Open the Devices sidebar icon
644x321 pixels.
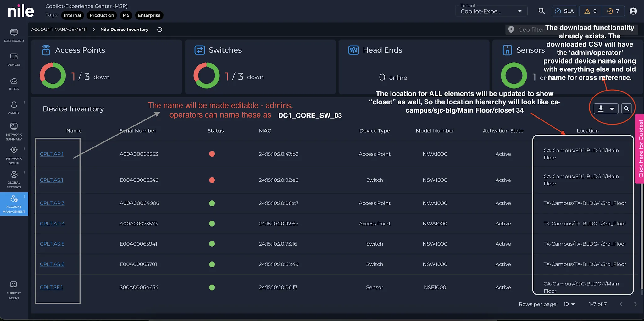coord(14,59)
